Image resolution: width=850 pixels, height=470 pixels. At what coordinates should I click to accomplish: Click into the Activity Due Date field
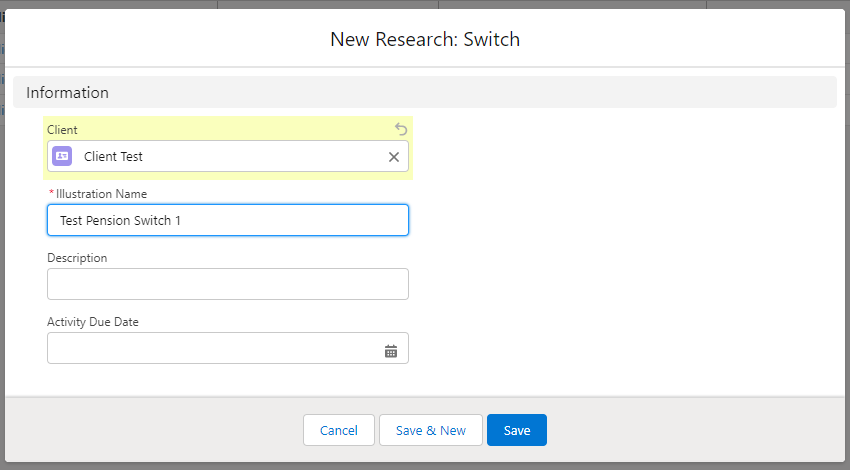click(210, 348)
